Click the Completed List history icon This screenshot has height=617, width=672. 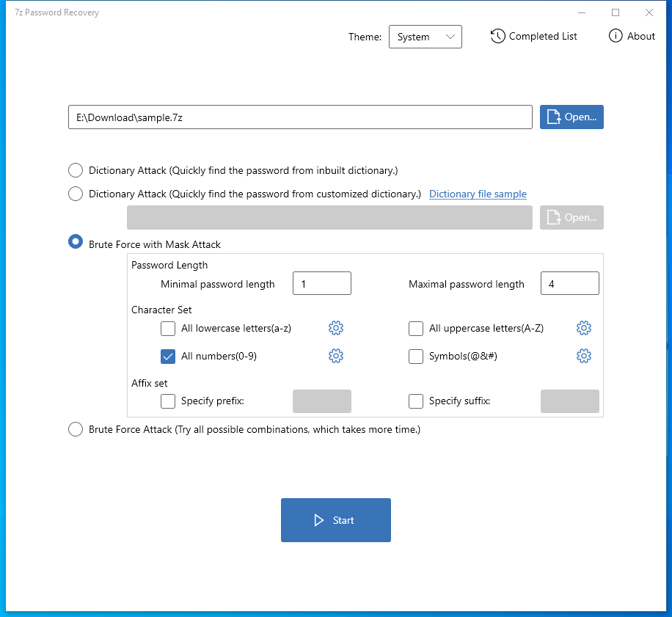(x=497, y=37)
